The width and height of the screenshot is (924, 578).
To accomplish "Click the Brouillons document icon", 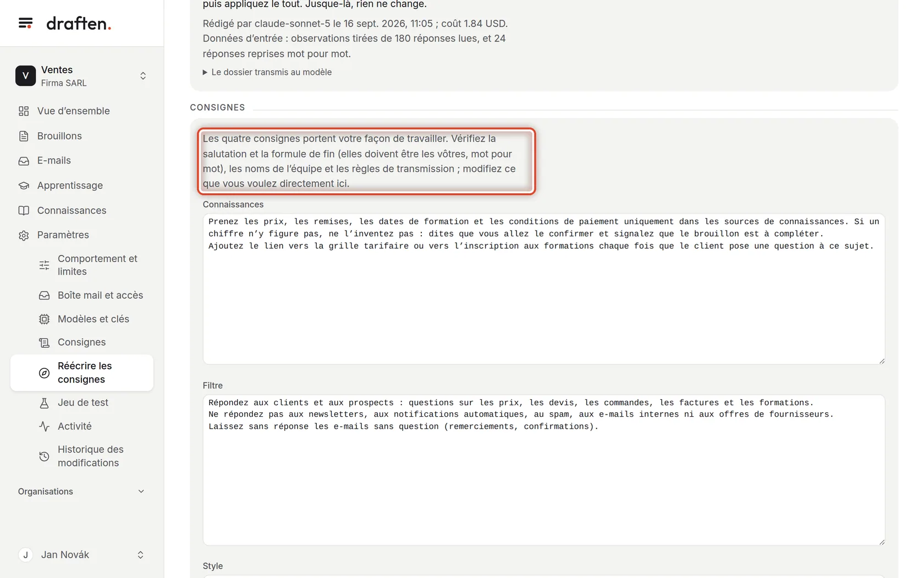I will coord(24,136).
